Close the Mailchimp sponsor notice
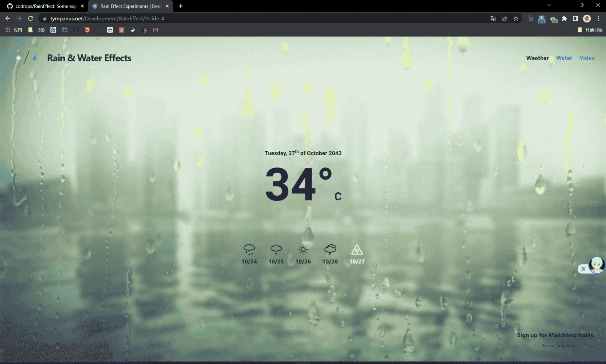Image resolution: width=606 pixels, height=364 pixels. coord(589,345)
